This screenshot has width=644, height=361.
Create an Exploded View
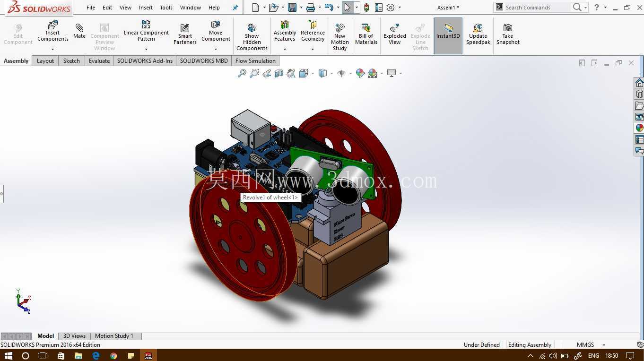(395, 34)
